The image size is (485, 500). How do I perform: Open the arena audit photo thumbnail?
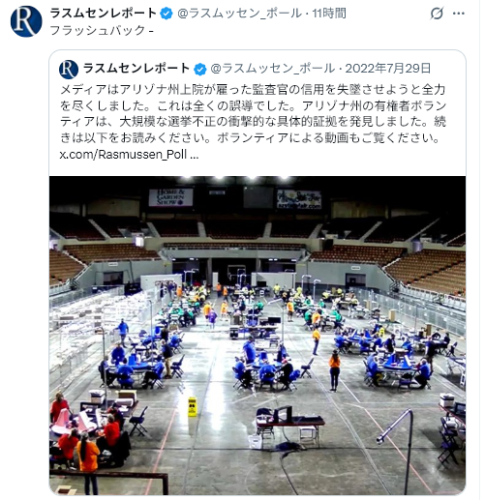tap(257, 335)
